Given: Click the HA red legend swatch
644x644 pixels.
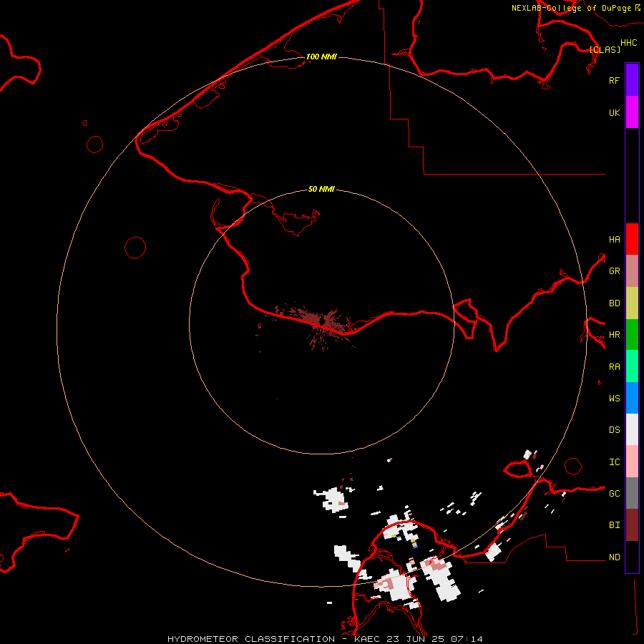Looking at the screenshot, I should (632, 239).
